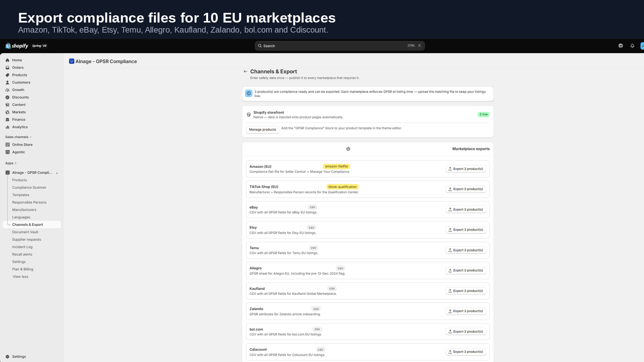
Task: Click the Orders icon in sidebar
Action: click(7, 68)
